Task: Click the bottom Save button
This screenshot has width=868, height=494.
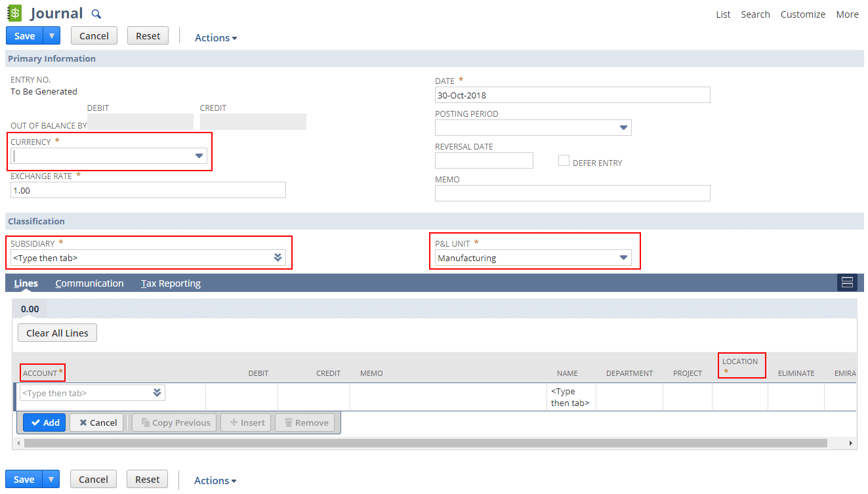Action: [24, 479]
